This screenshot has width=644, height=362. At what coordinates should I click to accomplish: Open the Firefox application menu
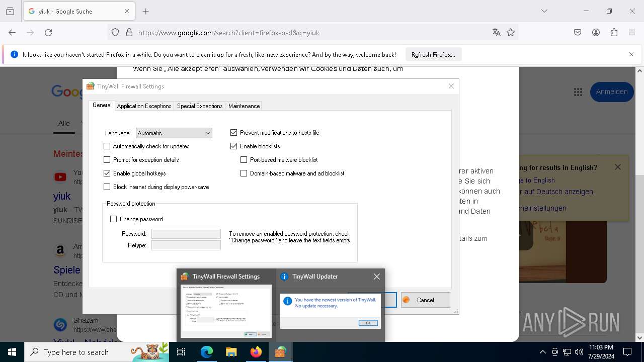tap(632, 33)
